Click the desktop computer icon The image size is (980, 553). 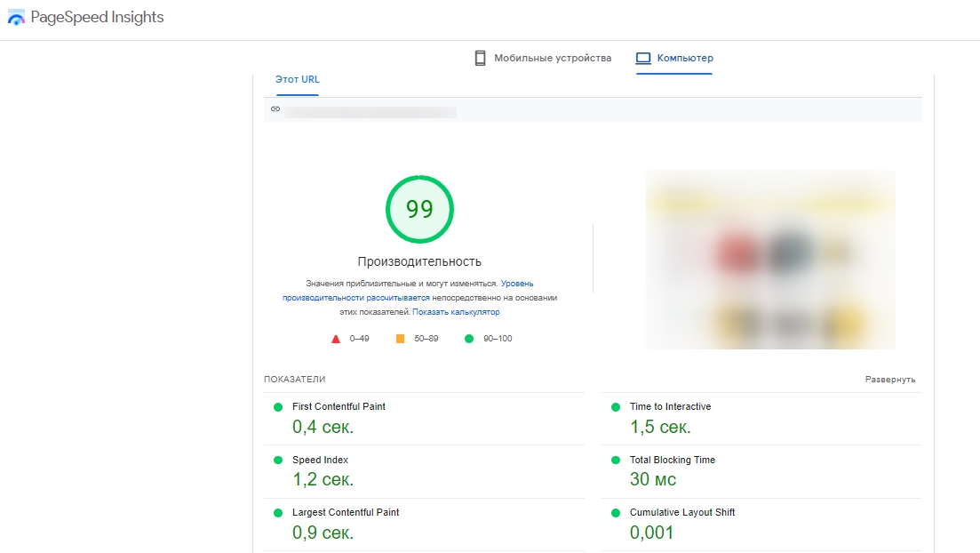643,59
